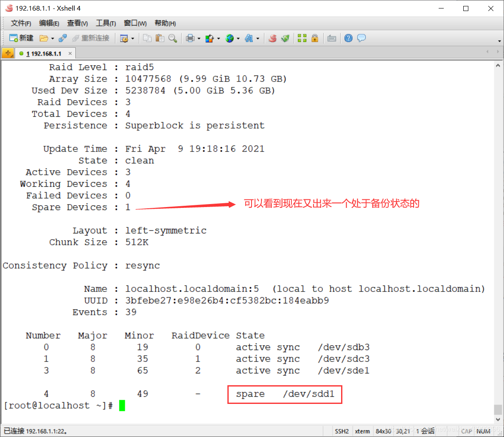Screen dimensions: 504x437
Task: Close the 192.168.1.1 session tab
Action: (70, 53)
